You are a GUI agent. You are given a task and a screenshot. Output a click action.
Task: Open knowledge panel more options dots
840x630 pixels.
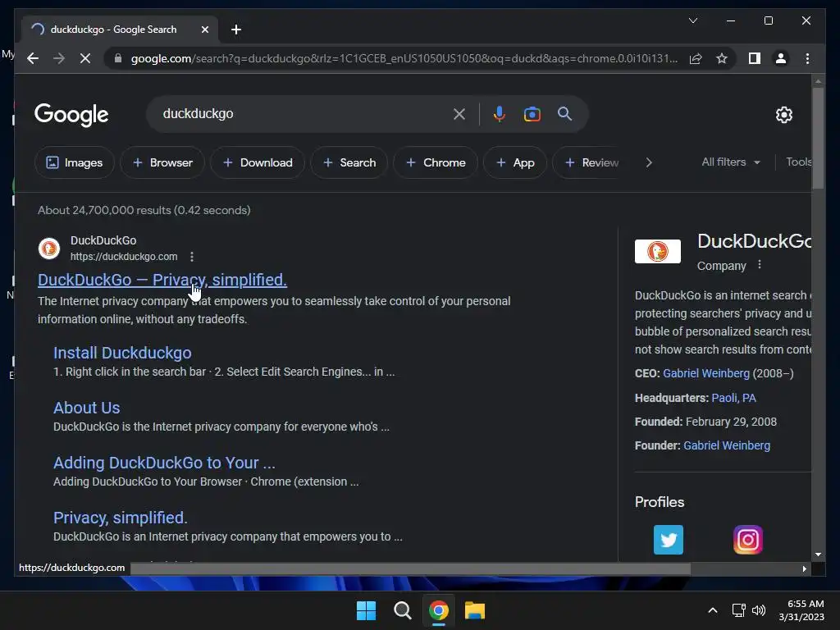759,265
